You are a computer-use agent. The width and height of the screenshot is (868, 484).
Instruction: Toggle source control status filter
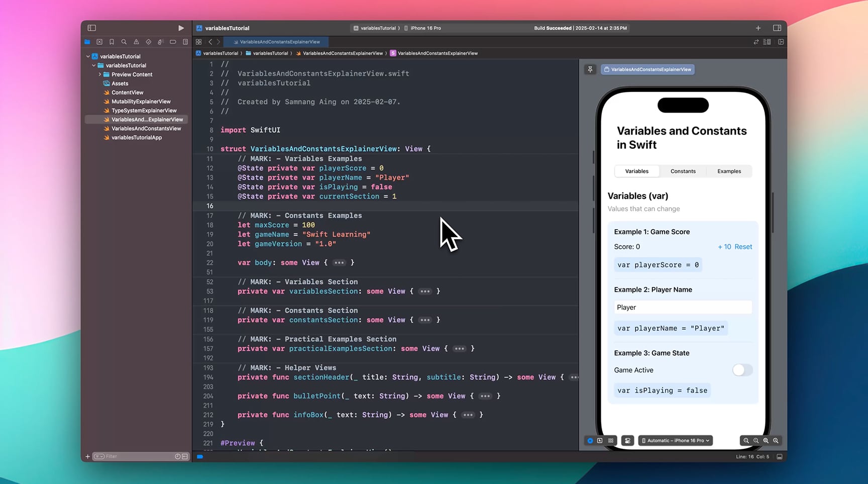tap(185, 456)
